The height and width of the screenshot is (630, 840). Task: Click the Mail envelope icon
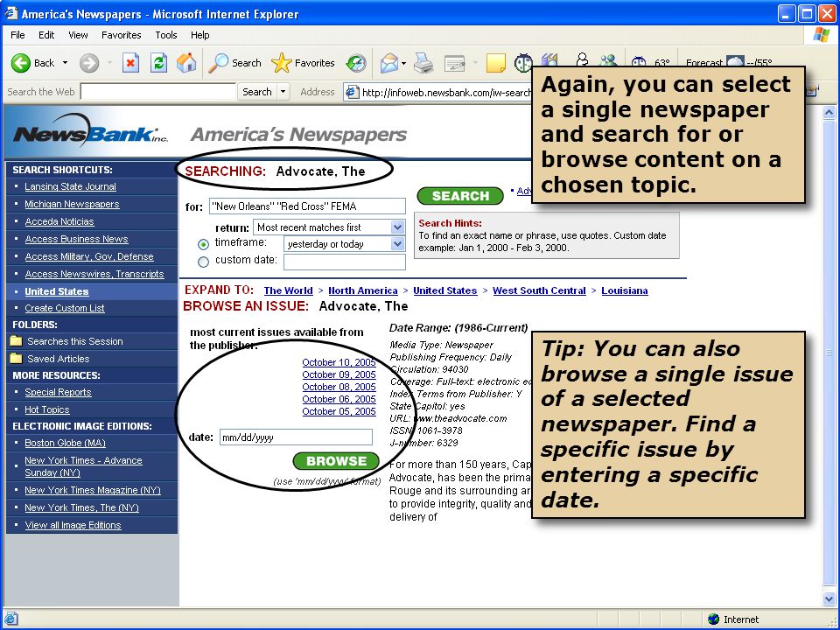(389, 63)
